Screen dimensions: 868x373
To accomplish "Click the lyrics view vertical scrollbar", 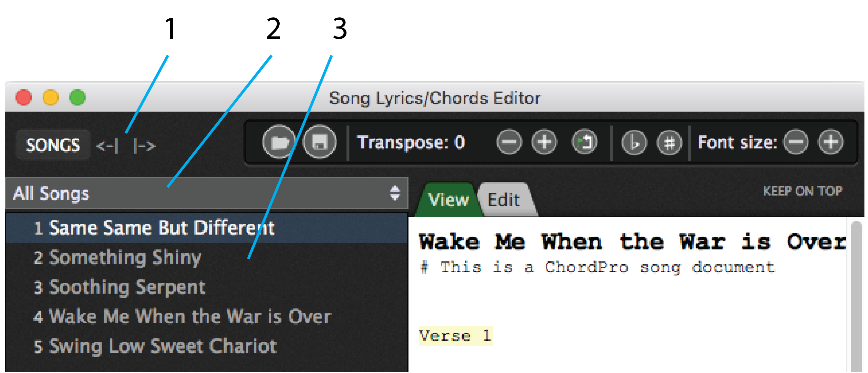I will click(x=856, y=296).
